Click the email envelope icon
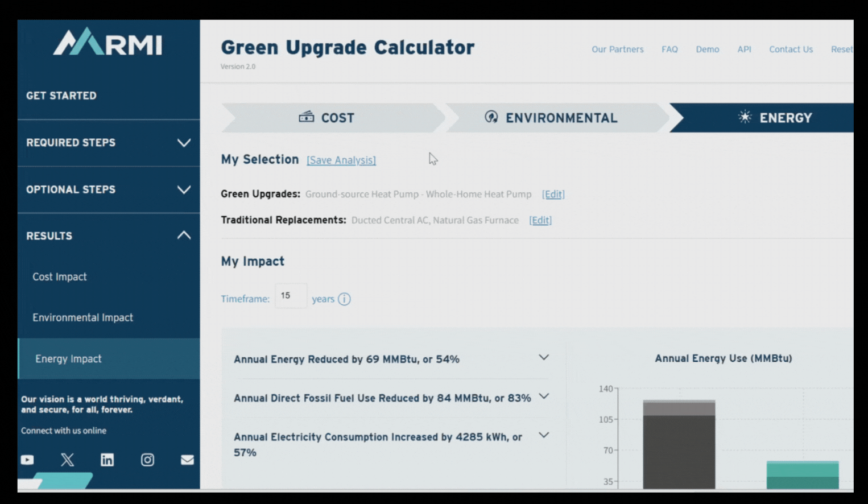This screenshot has width=868, height=504. 187,460
